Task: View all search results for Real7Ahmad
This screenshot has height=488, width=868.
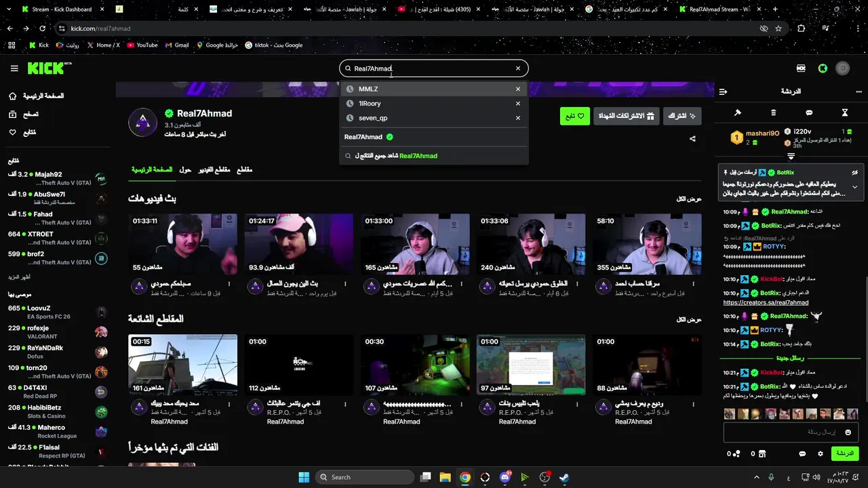Action: tap(434, 156)
